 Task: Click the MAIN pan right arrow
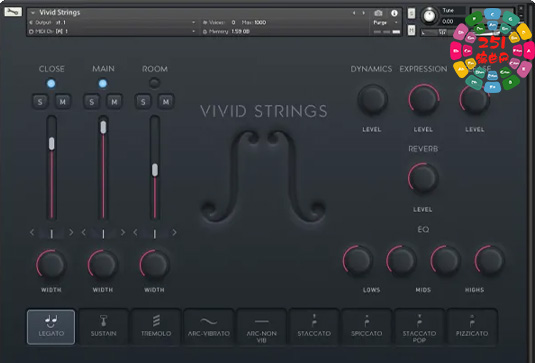click(x=122, y=233)
